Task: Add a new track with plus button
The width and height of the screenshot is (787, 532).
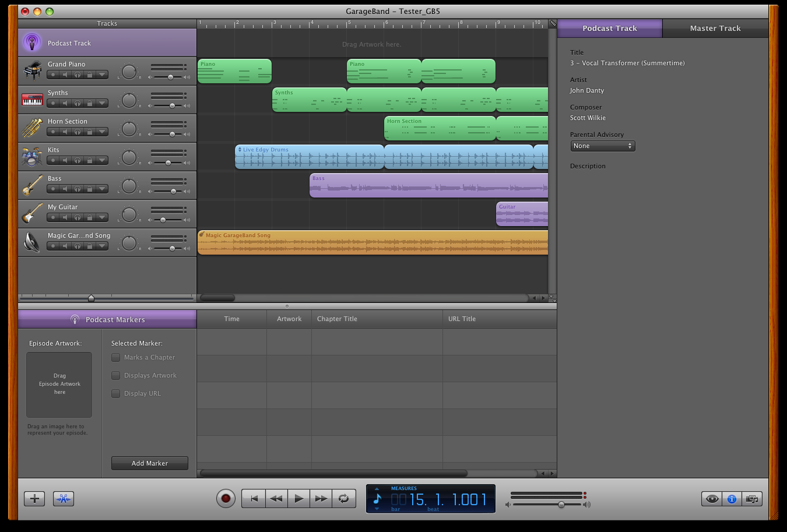Action: click(x=34, y=499)
